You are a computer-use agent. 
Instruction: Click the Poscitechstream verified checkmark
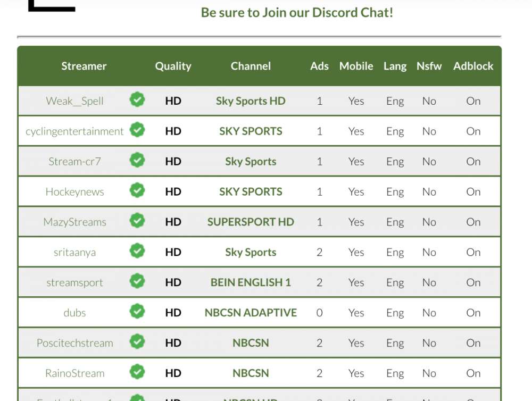tap(137, 342)
